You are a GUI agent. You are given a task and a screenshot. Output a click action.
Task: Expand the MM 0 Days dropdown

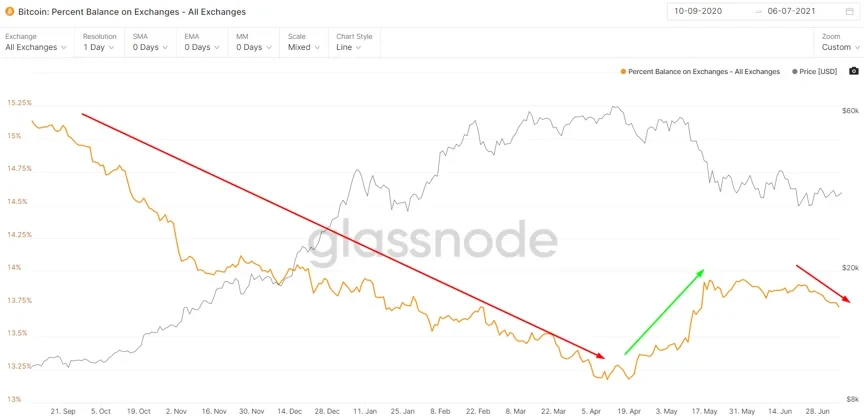click(253, 47)
